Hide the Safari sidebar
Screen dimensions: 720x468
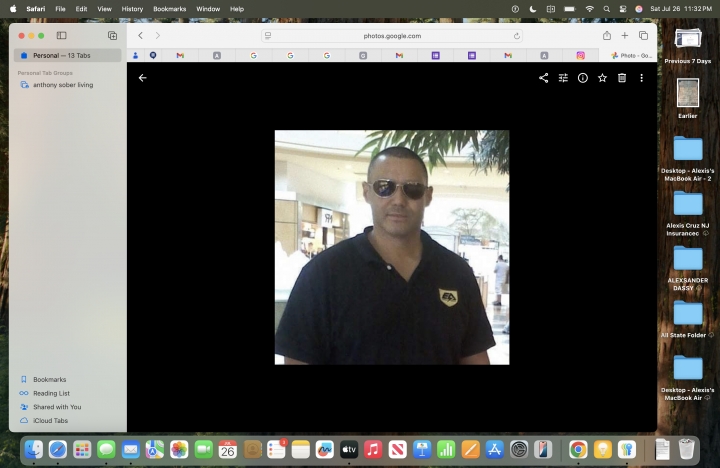click(x=61, y=35)
